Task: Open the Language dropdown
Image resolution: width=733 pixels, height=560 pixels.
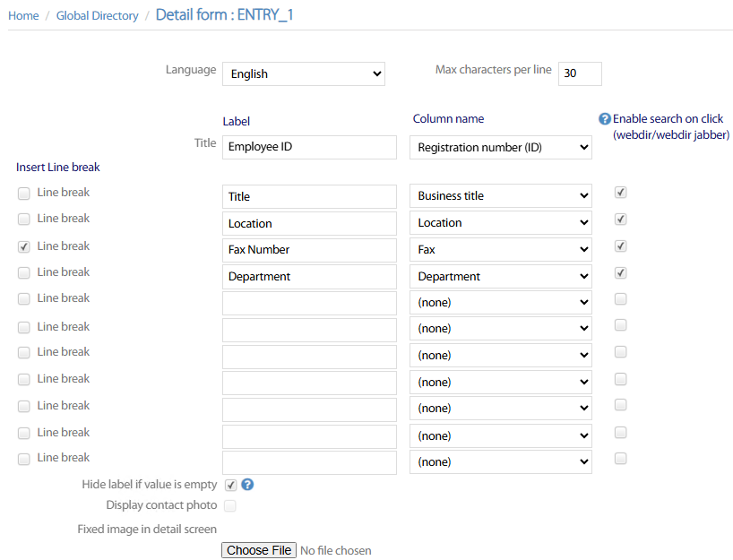Action: tap(303, 73)
